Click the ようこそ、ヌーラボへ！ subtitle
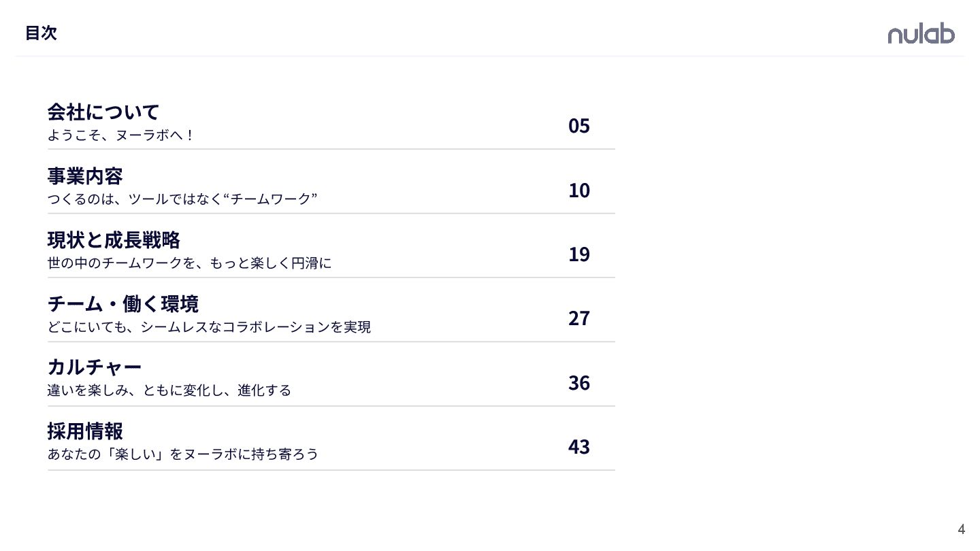980x551 pixels. click(x=121, y=135)
